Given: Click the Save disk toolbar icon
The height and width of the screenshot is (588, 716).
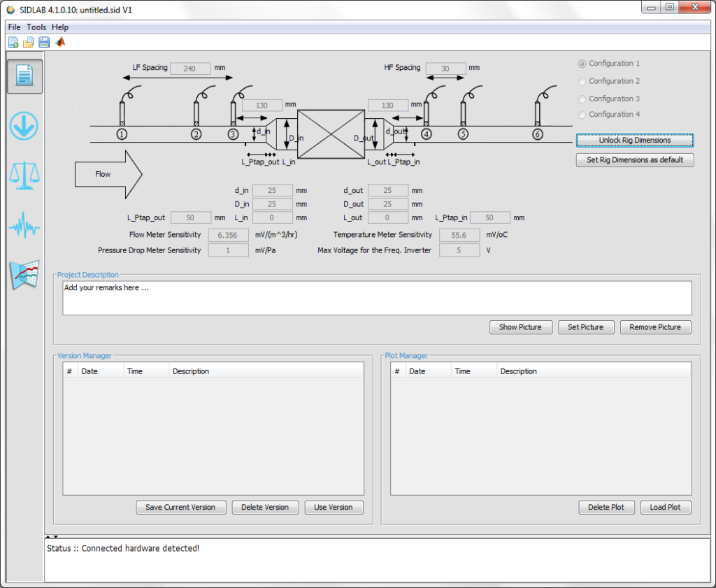Looking at the screenshot, I should (x=44, y=43).
